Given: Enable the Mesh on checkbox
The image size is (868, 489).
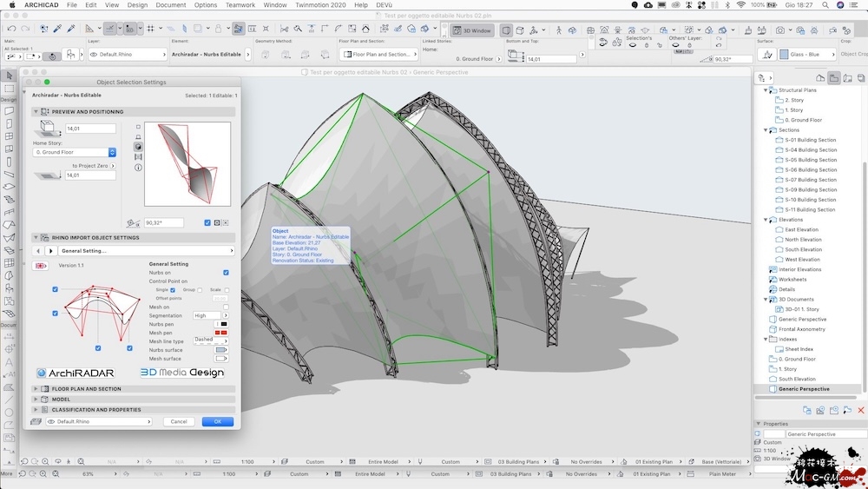Looking at the screenshot, I should (x=226, y=307).
